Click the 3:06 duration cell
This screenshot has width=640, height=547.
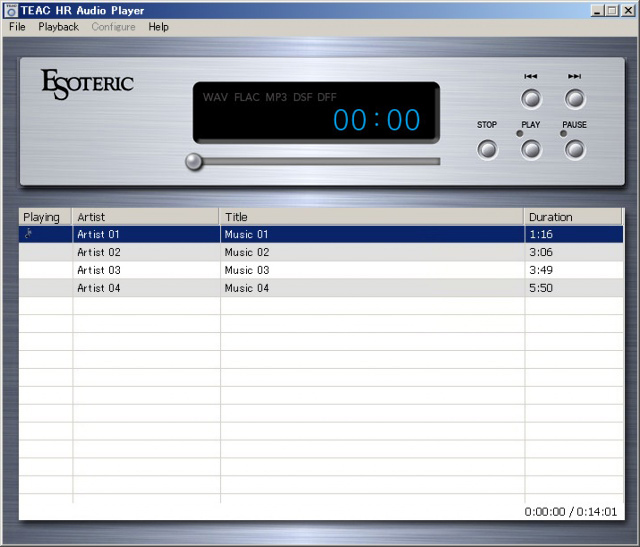[574, 252]
